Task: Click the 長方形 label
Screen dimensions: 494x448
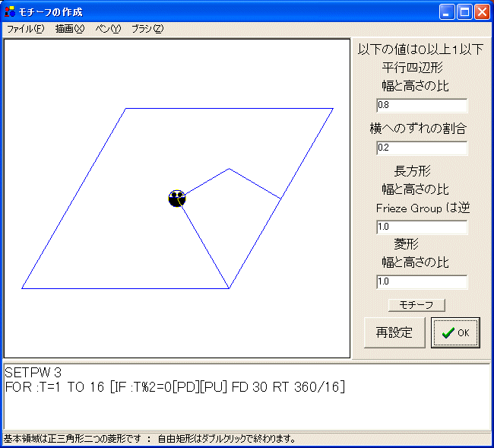Action: coord(413,171)
